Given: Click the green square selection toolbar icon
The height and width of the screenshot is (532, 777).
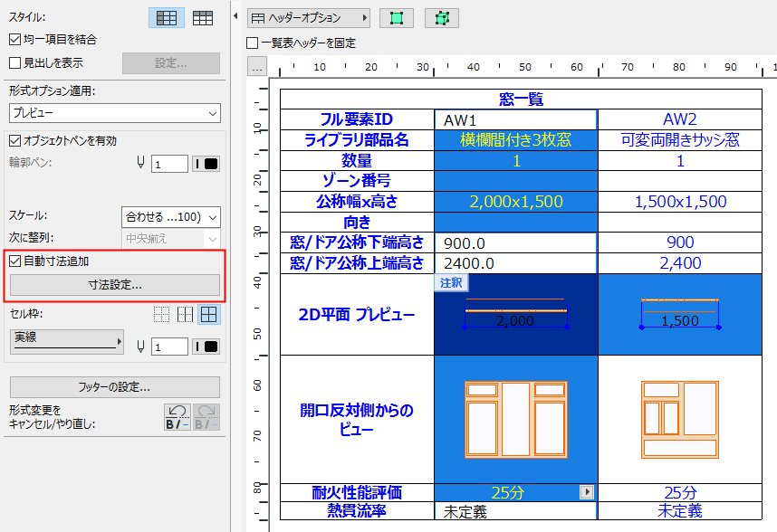Looking at the screenshot, I should click(x=397, y=17).
